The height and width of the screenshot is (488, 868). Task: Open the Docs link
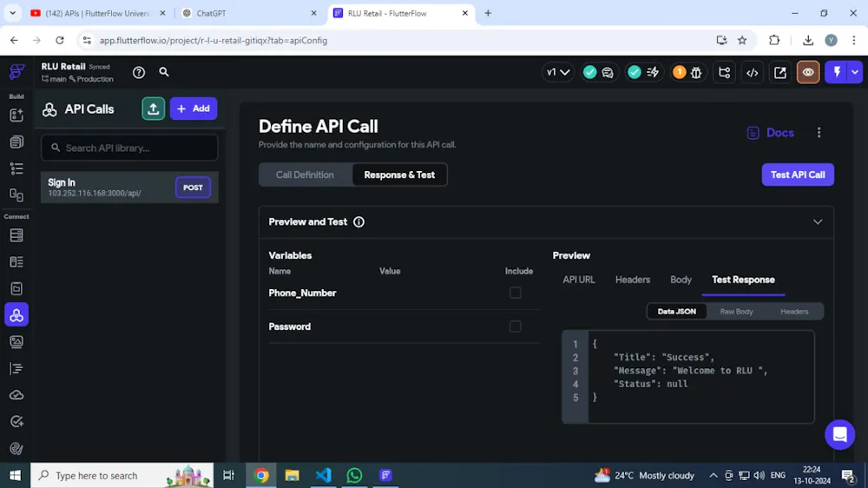[x=771, y=133]
